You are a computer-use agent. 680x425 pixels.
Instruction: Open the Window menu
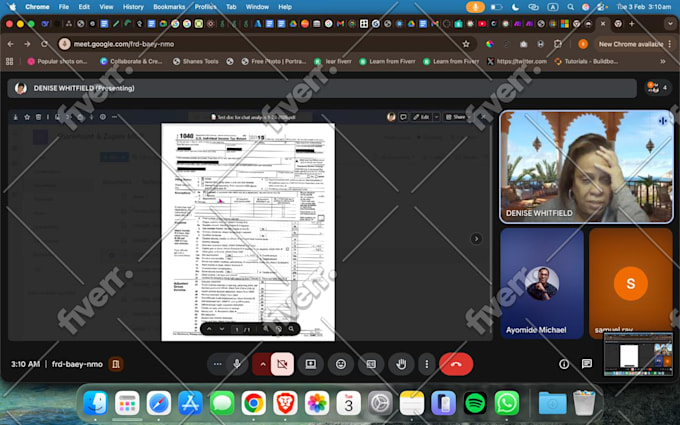(257, 7)
